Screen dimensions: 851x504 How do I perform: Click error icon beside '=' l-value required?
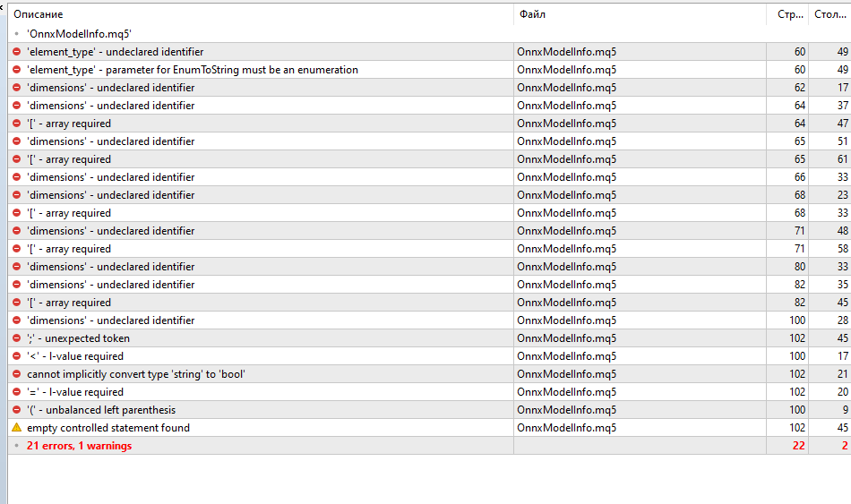click(16, 392)
